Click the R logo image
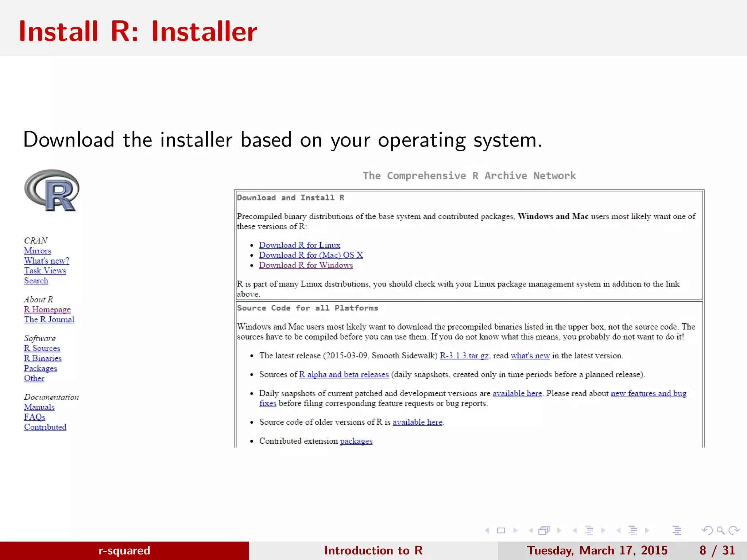This screenshot has height=560, width=747. pyautogui.click(x=52, y=190)
